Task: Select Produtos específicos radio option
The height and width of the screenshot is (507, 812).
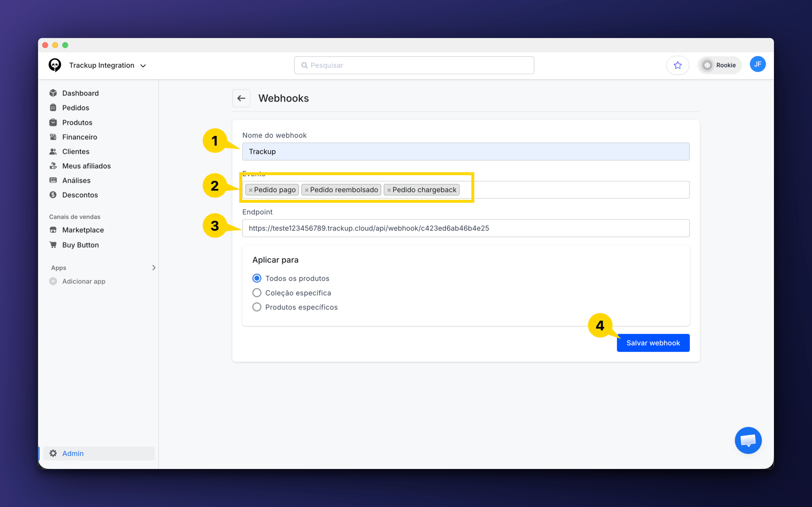Action: [257, 307]
